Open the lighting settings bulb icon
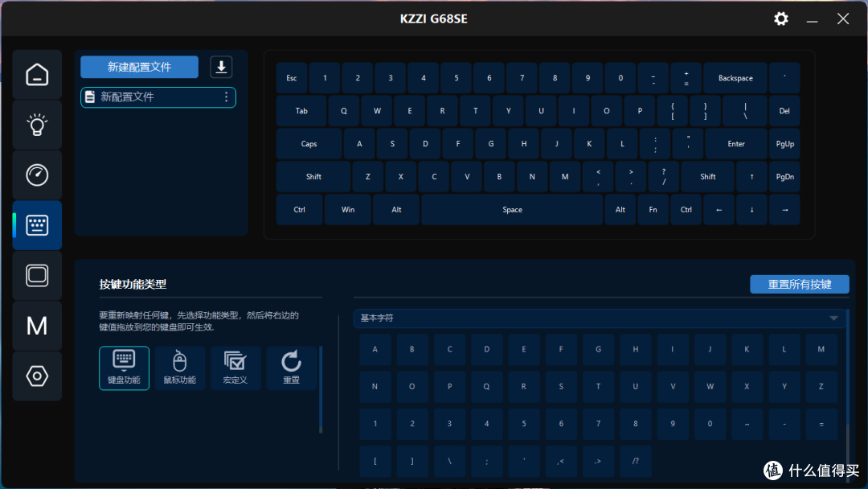Viewport: 868px width, 489px height. tap(37, 125)
